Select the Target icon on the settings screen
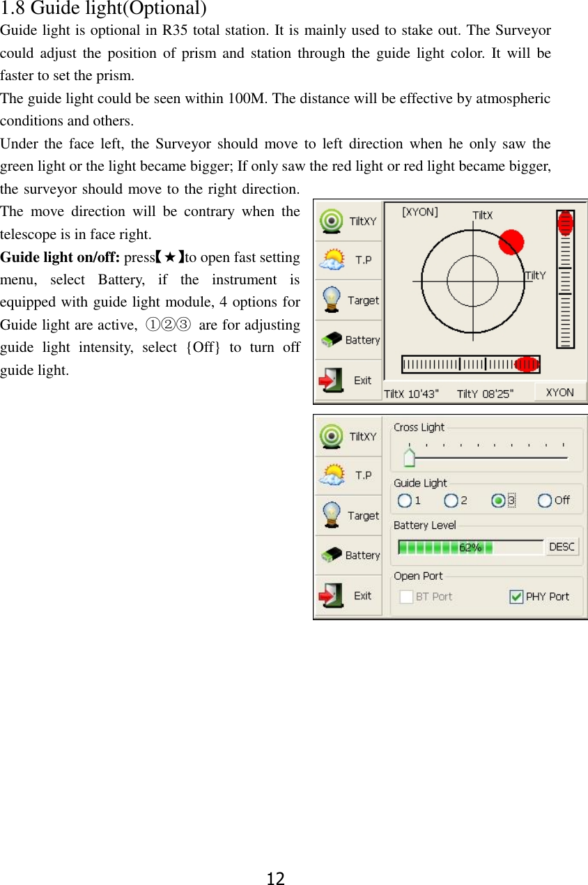Viewport: 588px width, 885px height. point(348,516)
